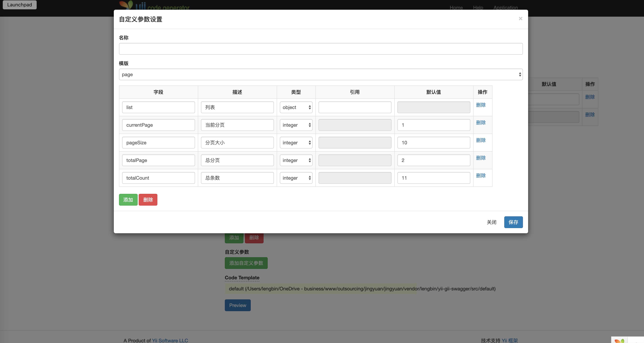Open the type dropdown for list row
The image size is (644, 343).
coord(296,107)
